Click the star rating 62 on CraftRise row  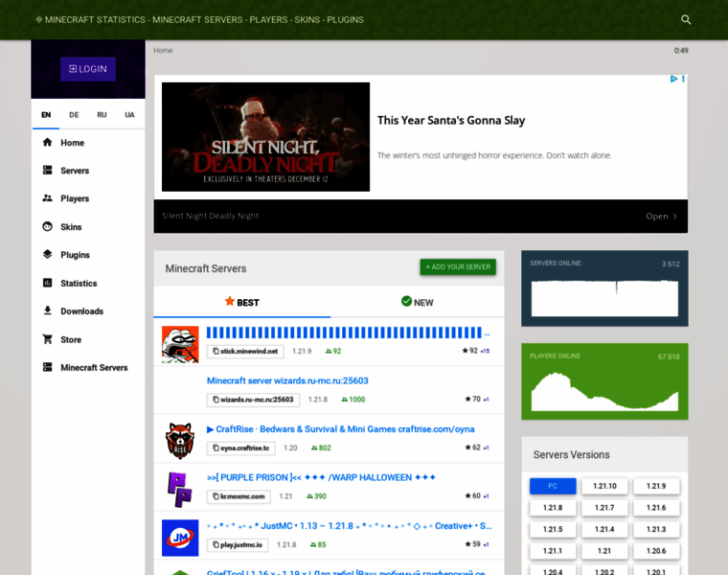click(x=472, y=448)
